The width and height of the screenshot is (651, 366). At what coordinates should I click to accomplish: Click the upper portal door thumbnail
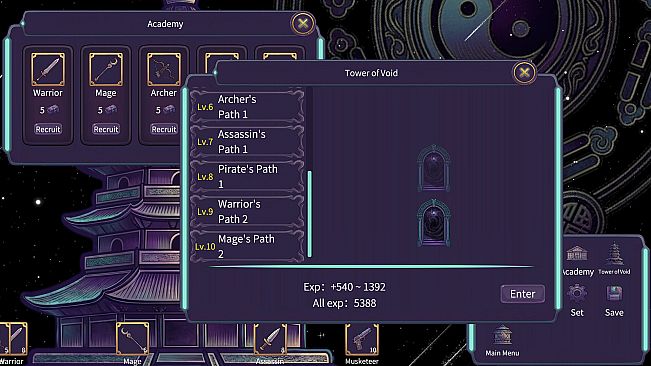(434, 168)
